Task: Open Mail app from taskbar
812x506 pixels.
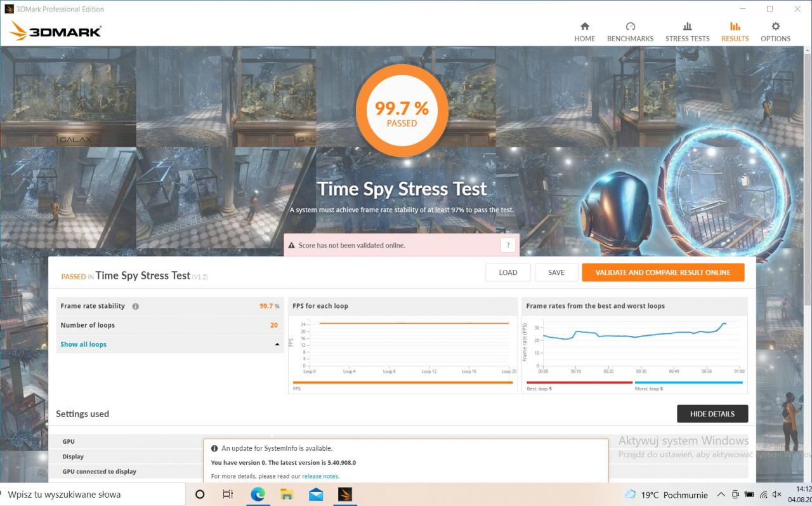Action: [316, 494]
